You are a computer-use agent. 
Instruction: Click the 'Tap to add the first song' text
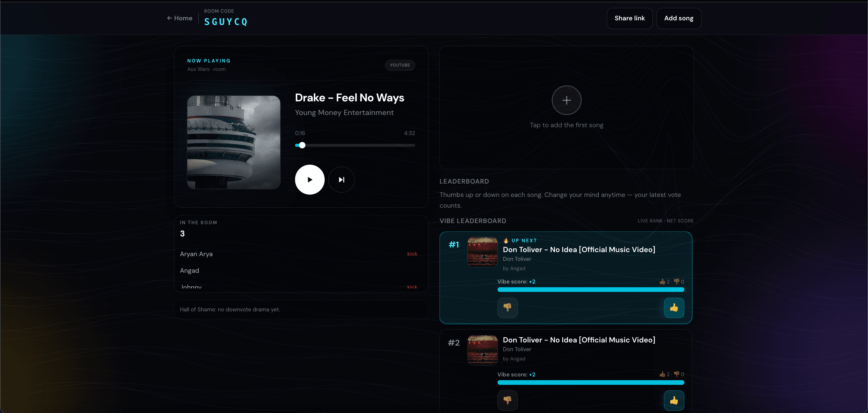tap(566, 125)
